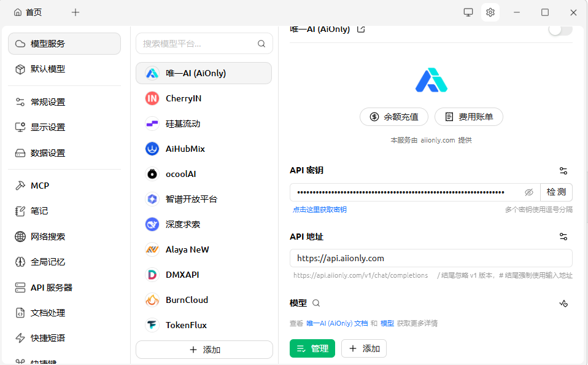Open API 密钥 settings sliders icon

pos(563,170)
